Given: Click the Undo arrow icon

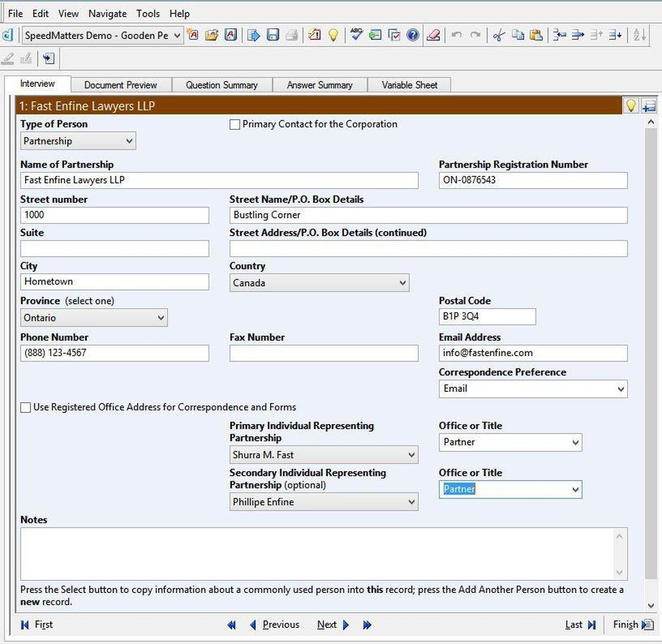Looking at the screenshot, I should click(456, 35).
